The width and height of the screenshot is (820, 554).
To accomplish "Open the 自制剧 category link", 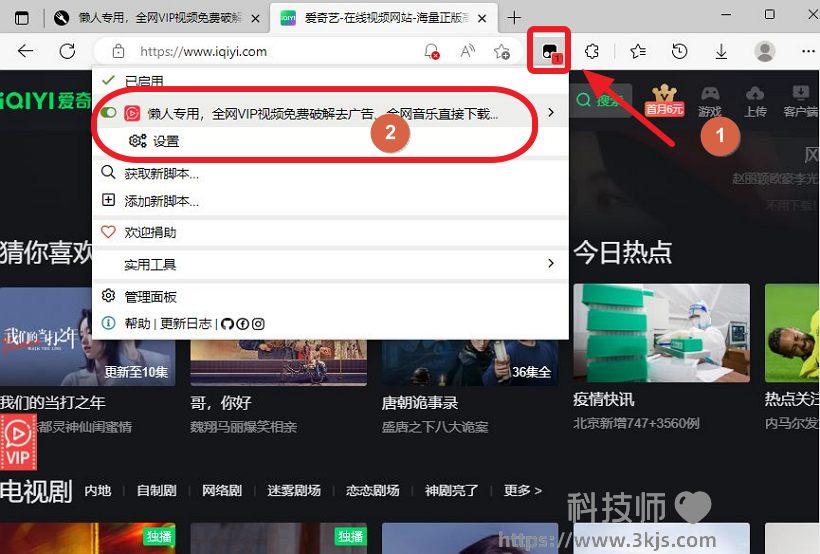I will point(156,490).
